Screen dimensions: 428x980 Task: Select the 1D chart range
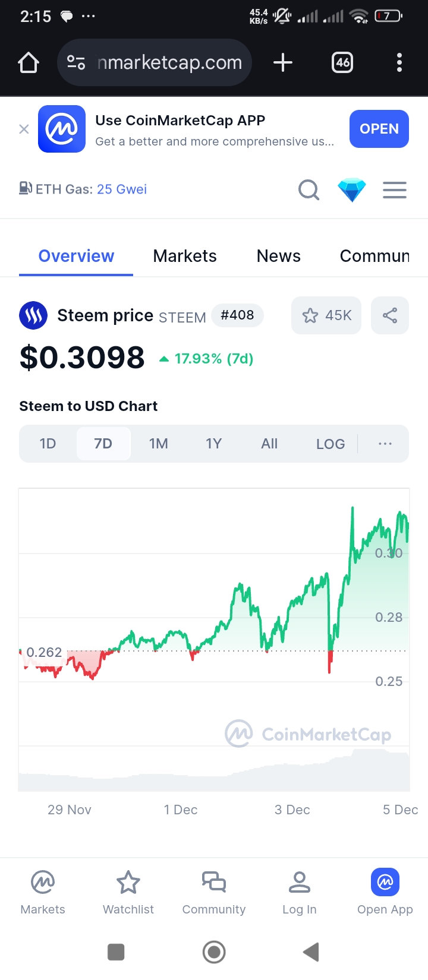pos(48,444)
